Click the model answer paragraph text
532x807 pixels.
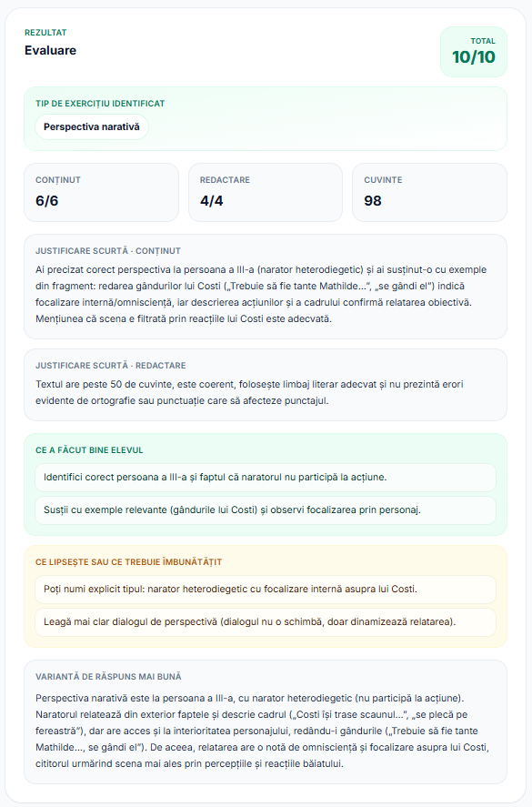[x=263, y=731]
